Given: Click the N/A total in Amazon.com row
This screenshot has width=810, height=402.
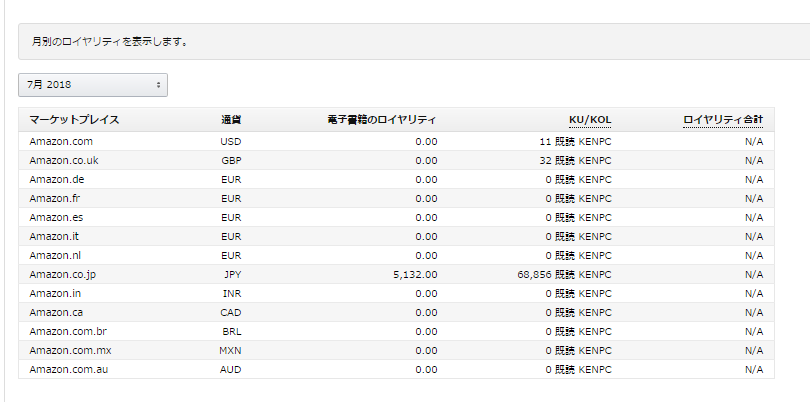Looking at the screenshot, I should [x=754, y=142].
